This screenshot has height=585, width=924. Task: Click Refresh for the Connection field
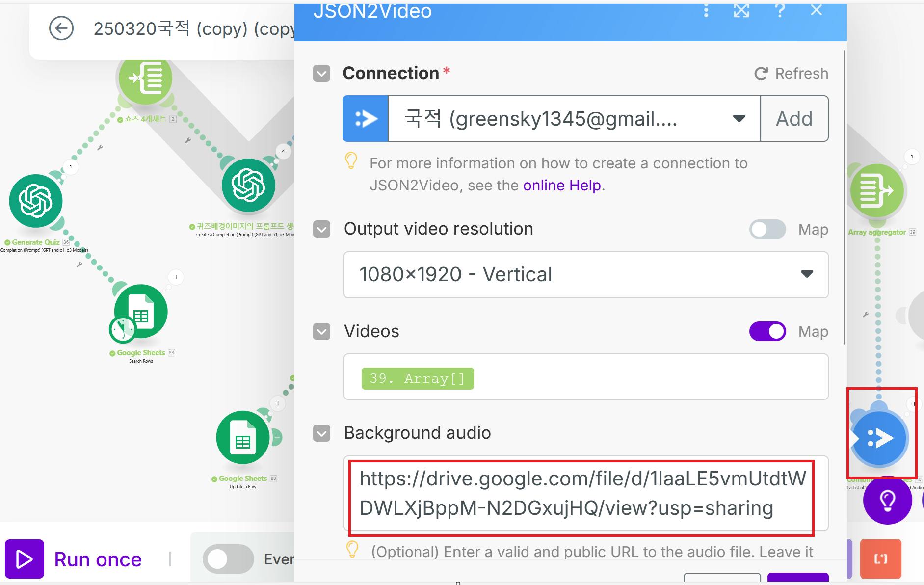pos(791,74)
